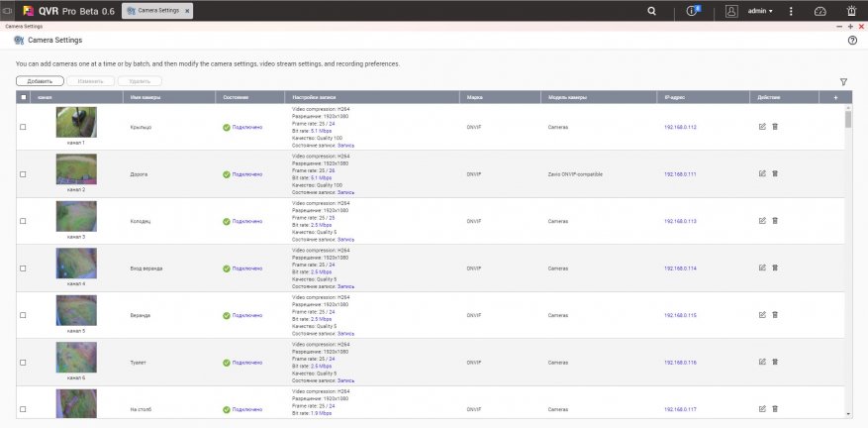Tick the checkbox for канал 2 row
868x428 pixels.
[23, 174]
